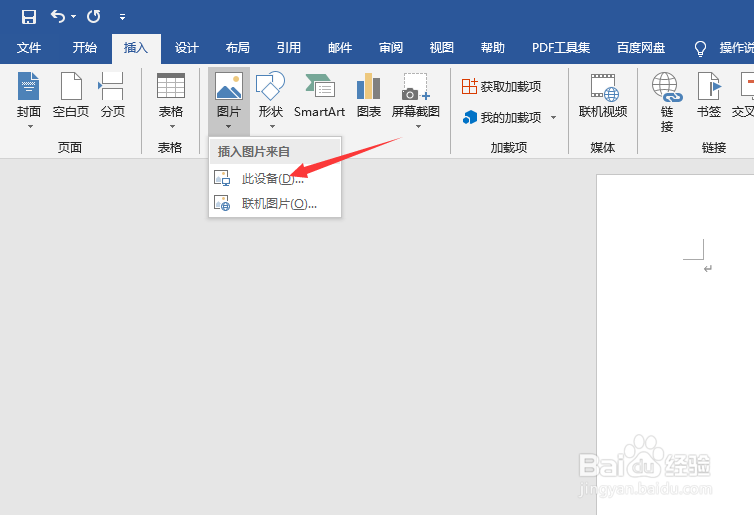Viewport: 754px width, 515px height.
Task: Open the 审阅 tab
Action: tap(390, 48)
